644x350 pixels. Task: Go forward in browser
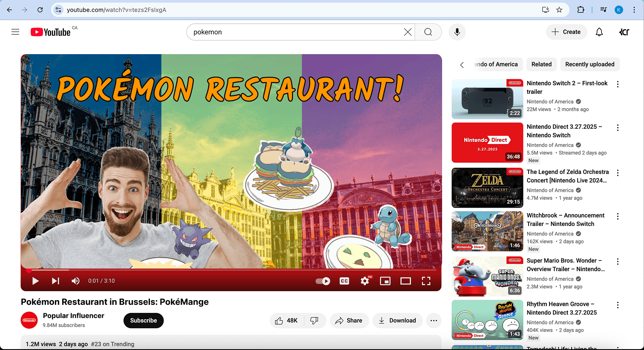point(25,9)
